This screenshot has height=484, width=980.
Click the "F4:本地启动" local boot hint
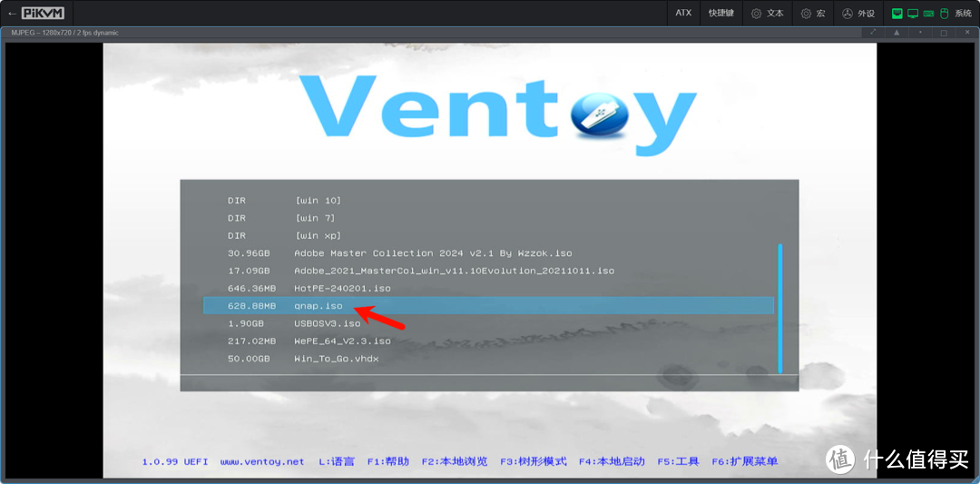coord(612,461)
